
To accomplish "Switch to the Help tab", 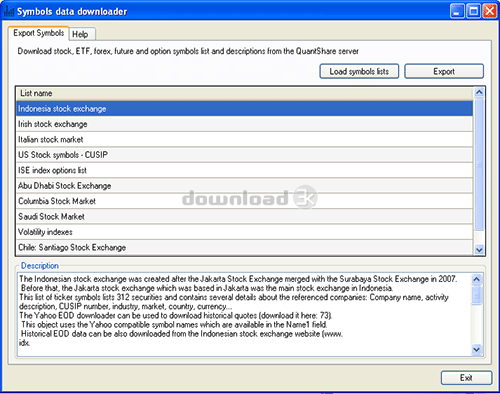I will [82, 34].
